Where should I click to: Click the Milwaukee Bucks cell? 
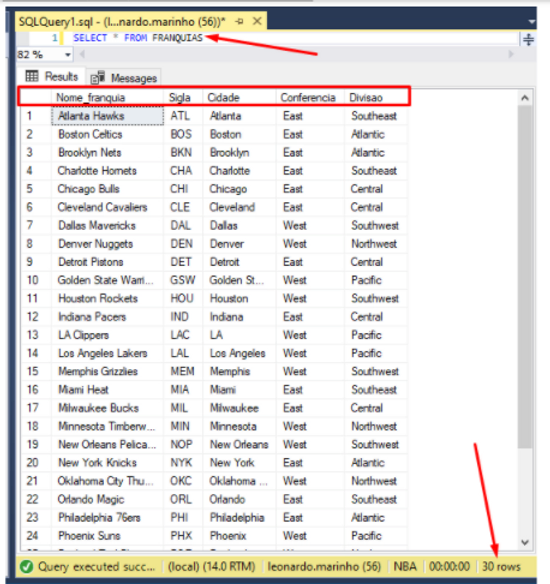107,408
